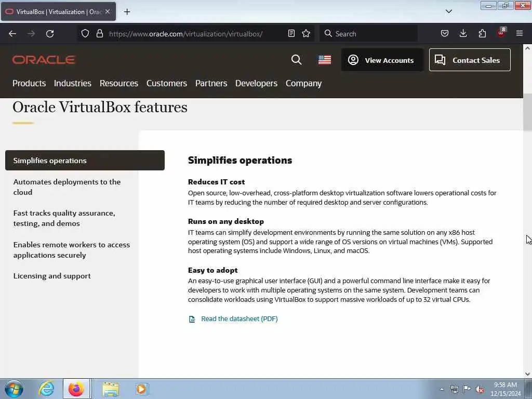Open the Resources menu

[x=119, y=83]
